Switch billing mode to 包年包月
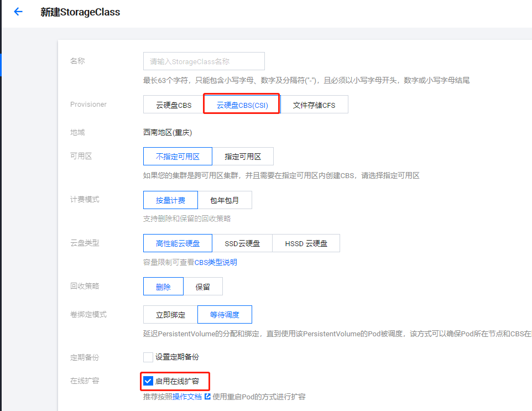 [225, 200]
